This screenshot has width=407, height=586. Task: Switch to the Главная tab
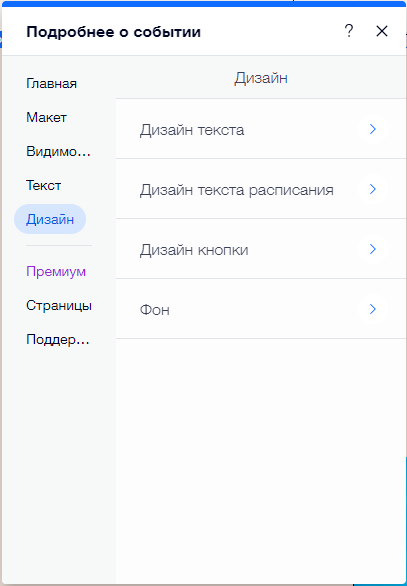click(52, 83)
